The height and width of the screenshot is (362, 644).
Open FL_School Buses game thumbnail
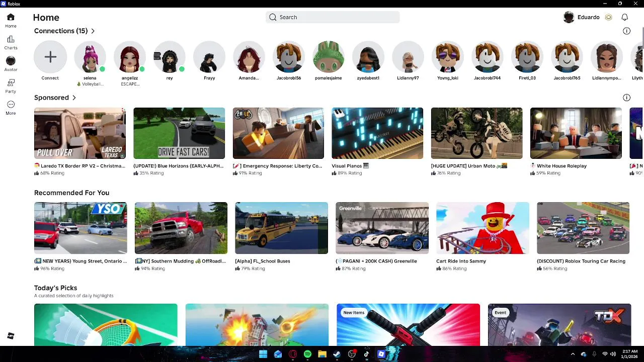click(281, 228)
